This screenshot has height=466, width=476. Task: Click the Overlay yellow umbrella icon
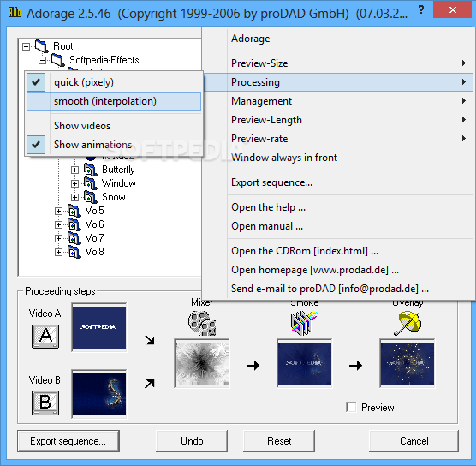coord(408,323)
